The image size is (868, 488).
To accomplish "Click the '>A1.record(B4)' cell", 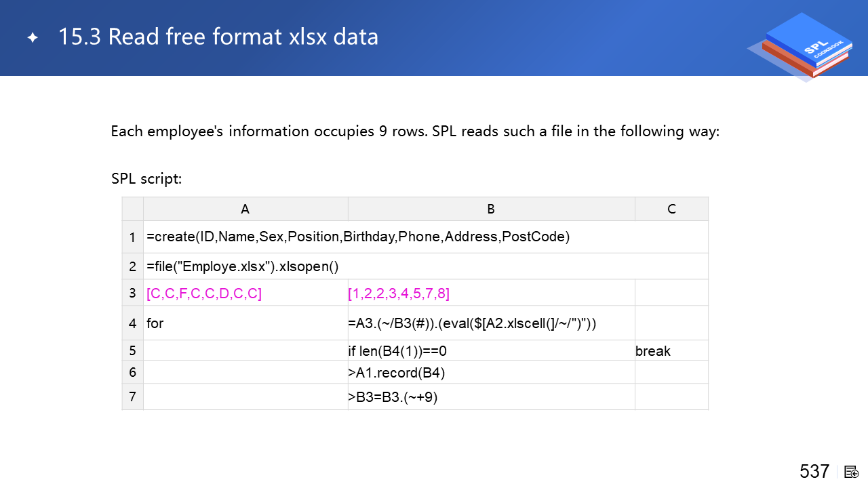I will (x=397, y=372).
